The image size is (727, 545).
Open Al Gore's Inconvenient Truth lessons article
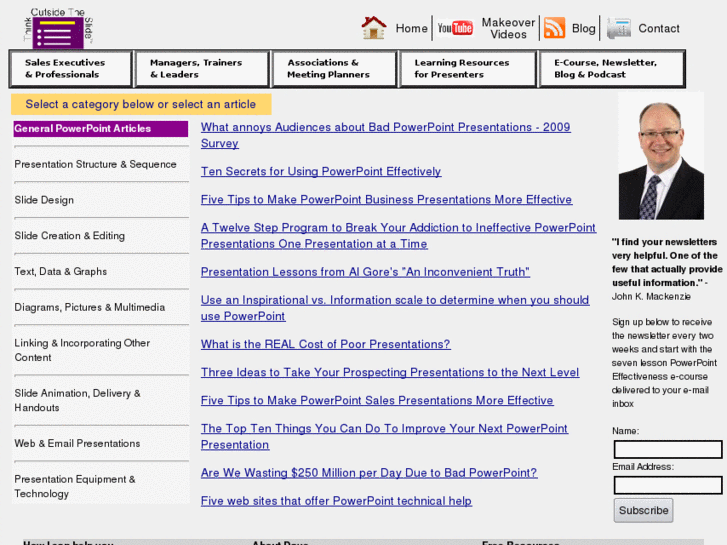[x=365, y=272]
